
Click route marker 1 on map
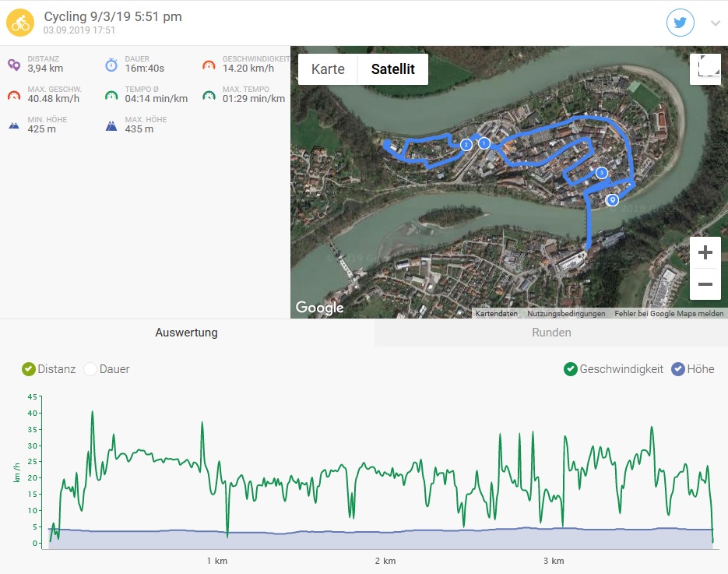tap(484, 143)
